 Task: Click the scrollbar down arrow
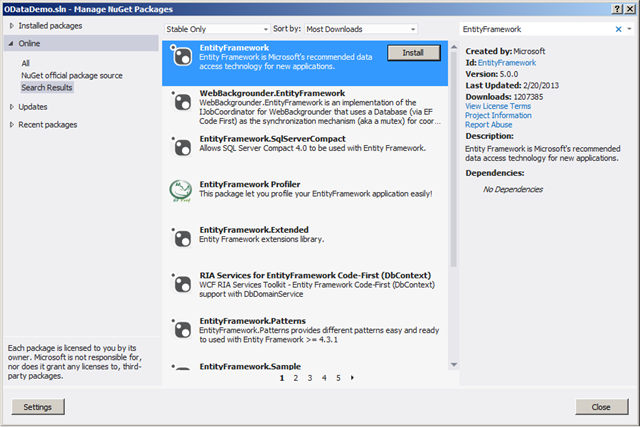[x=453, y=365]
